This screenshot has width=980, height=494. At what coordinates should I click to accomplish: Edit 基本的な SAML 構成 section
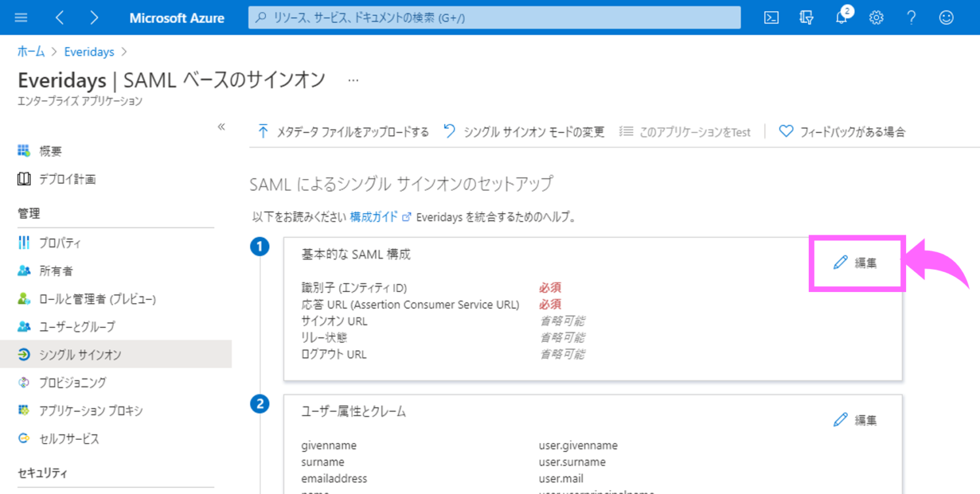856,263
